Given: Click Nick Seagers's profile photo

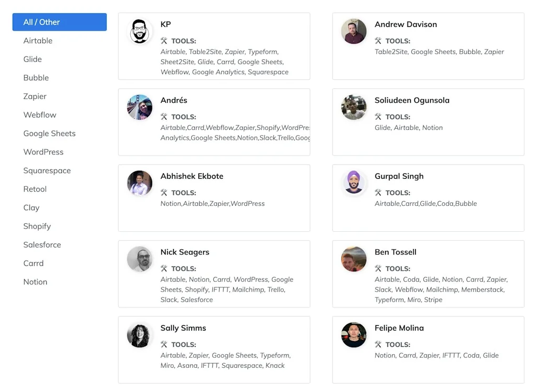Looking at the screenshot, I should point(139,259).
